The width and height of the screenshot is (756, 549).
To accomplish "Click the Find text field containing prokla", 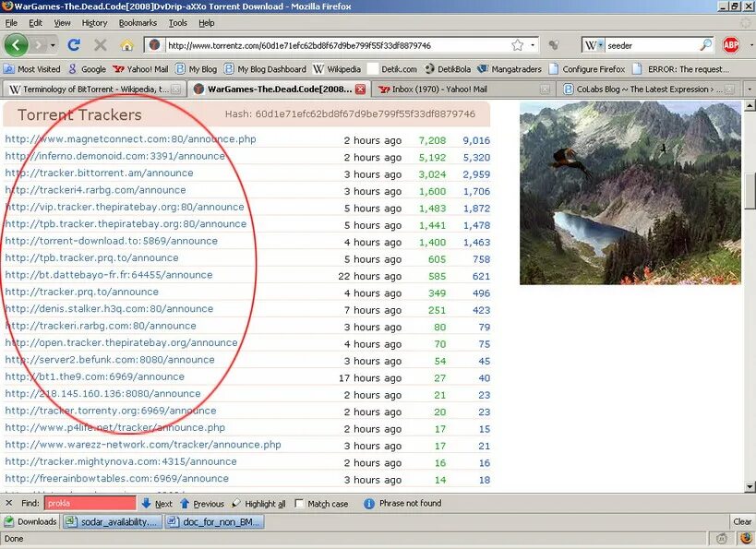I will (x=90, y=503).
